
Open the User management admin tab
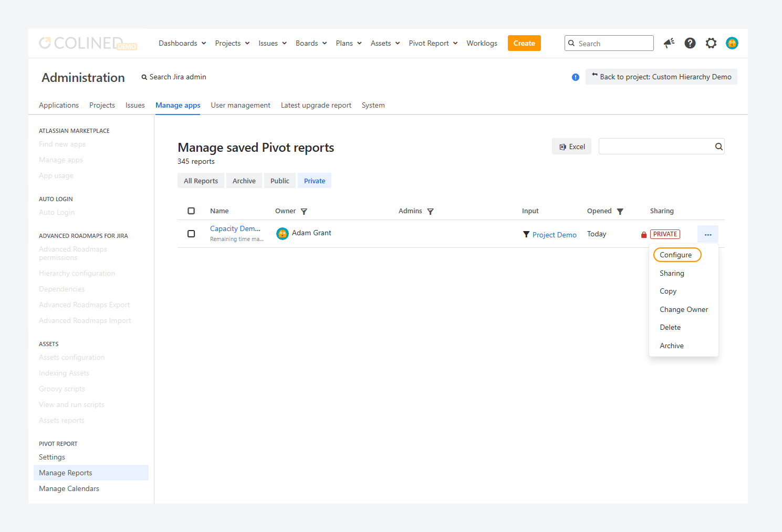click(x=241, y=105)
